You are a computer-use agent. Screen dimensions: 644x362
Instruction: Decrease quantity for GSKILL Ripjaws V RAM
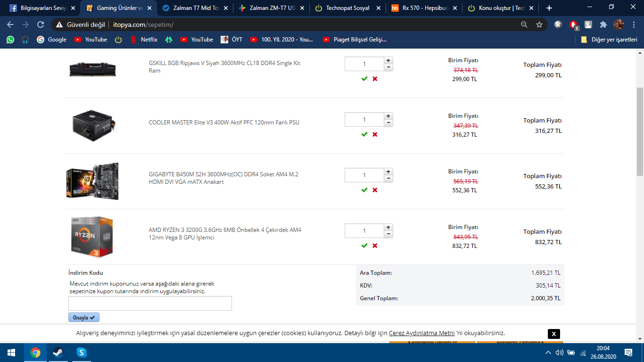[x=388, y=67]
